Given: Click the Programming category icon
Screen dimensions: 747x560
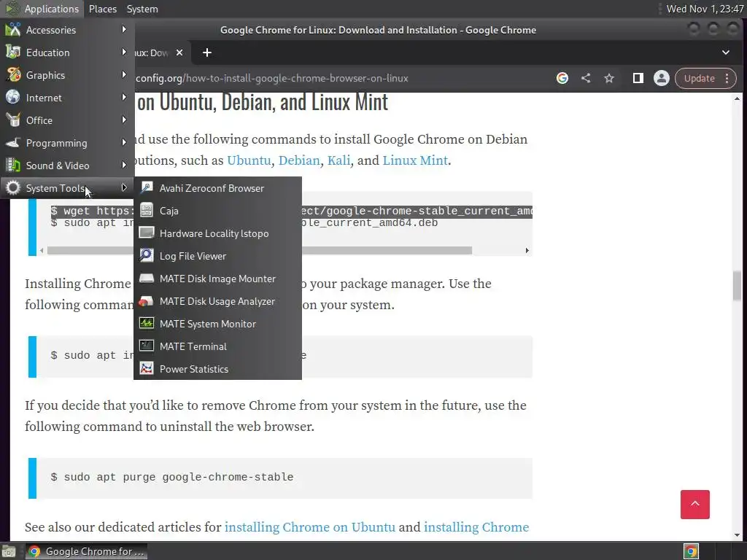Looking at the screenshot, I should tap(13, 142).
